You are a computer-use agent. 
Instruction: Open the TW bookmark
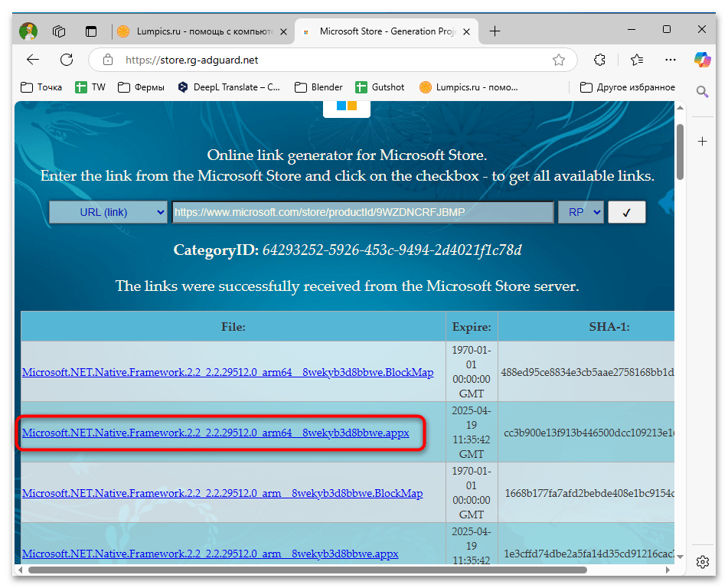(x=90, y=87)
